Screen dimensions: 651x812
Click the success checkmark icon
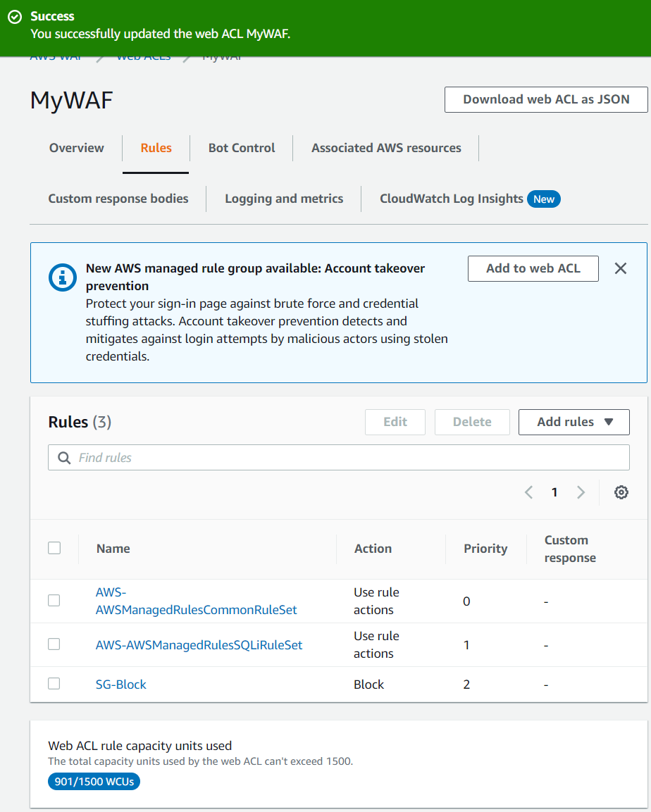click(15, 16)
